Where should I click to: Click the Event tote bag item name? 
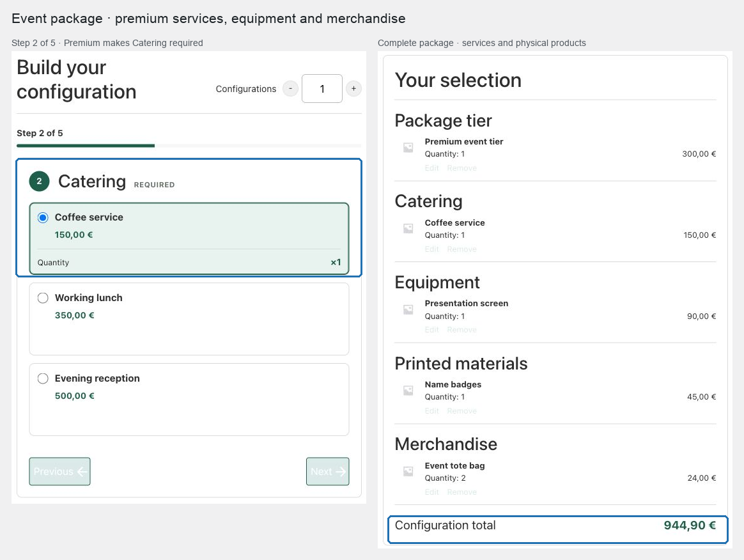[455, 465]
